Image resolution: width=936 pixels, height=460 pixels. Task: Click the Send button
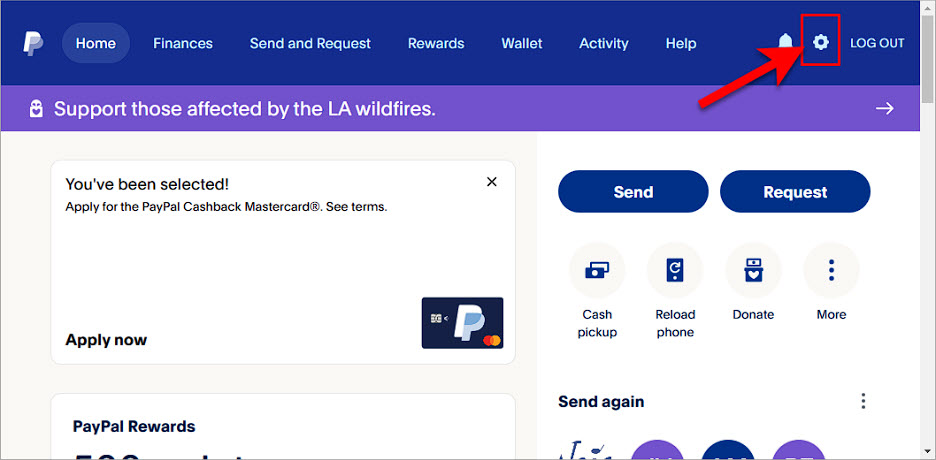coord(633,192)
